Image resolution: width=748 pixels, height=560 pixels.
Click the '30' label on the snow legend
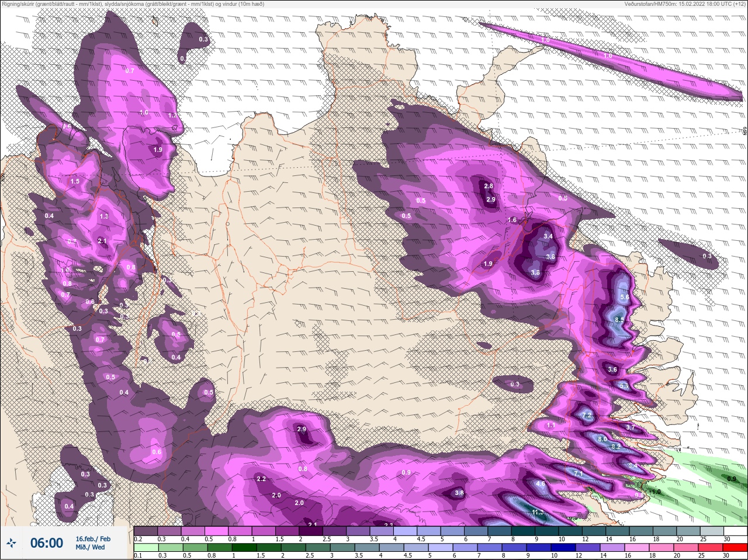[727, 539]
